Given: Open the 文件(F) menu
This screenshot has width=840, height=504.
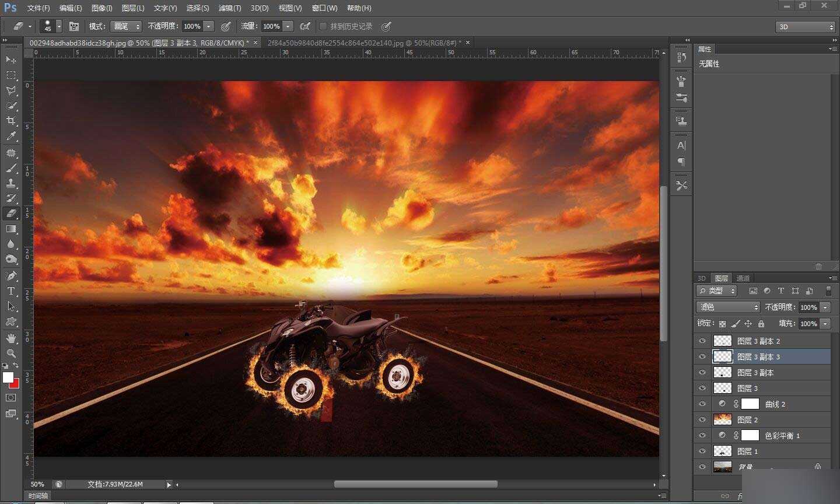Looking at the screenshot, I should (x=38, y=8).
